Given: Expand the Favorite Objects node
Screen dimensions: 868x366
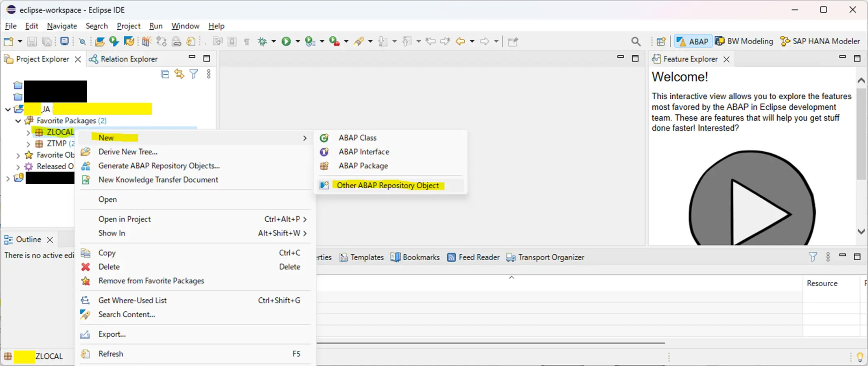Looking at the screenshot, I should [x=18, y=155].
